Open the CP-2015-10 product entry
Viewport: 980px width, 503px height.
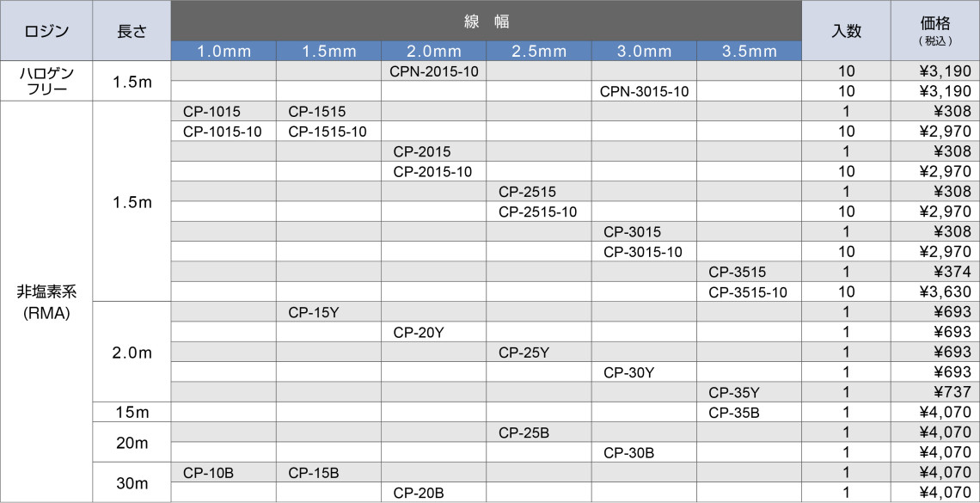tap(432, 172)
